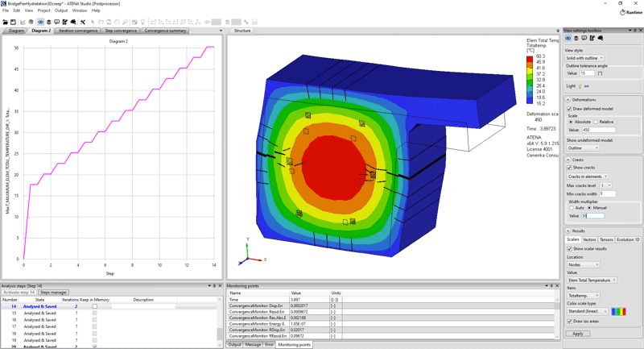Uncheck Show cracks checkbox
Image resolution: width=644 pixels, height=349 pixels.
(x=569, y=168)
